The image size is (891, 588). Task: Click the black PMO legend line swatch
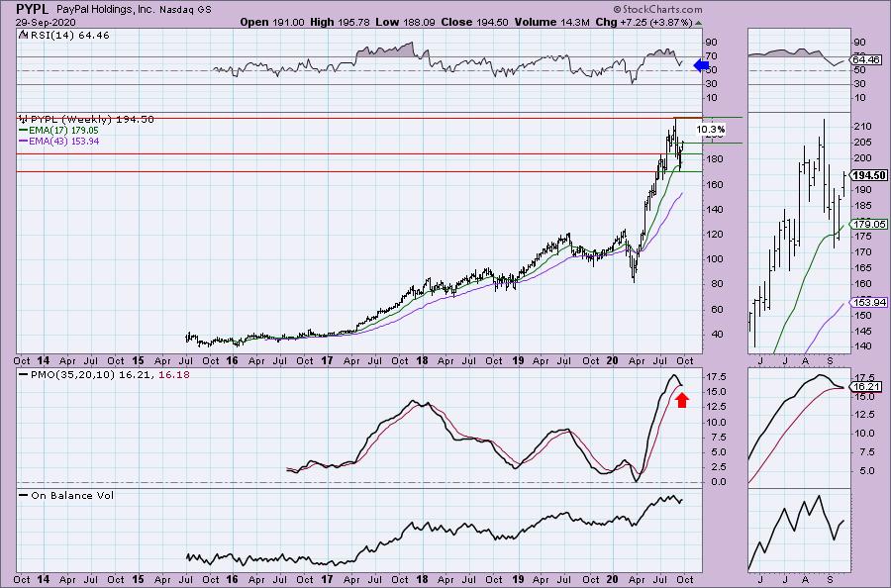pos(24,374)
